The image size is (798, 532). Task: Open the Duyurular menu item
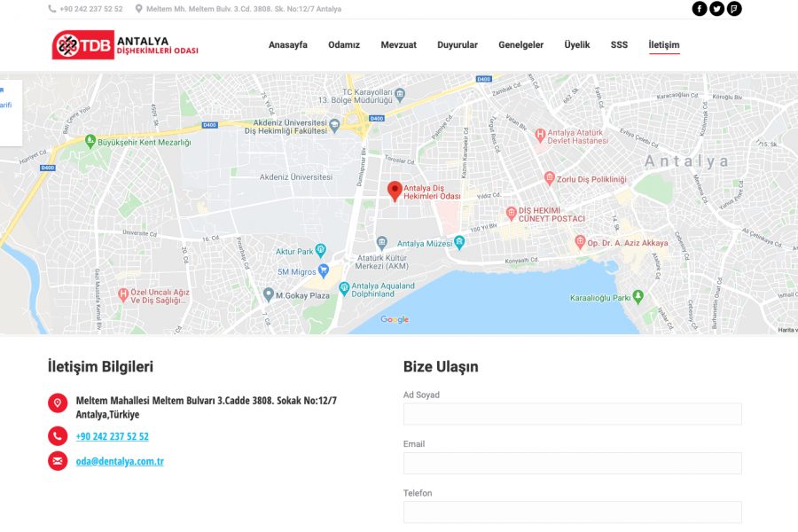coord(458,45)
